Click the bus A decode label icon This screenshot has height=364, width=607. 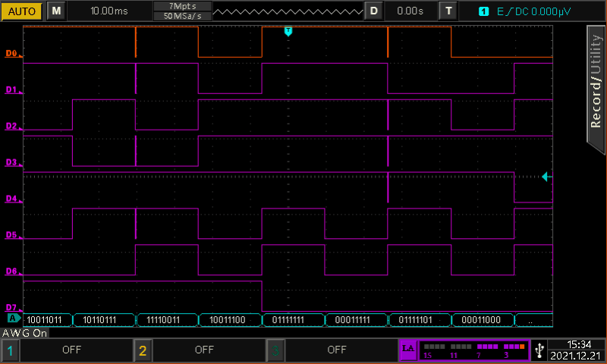(x=11, y=318)
